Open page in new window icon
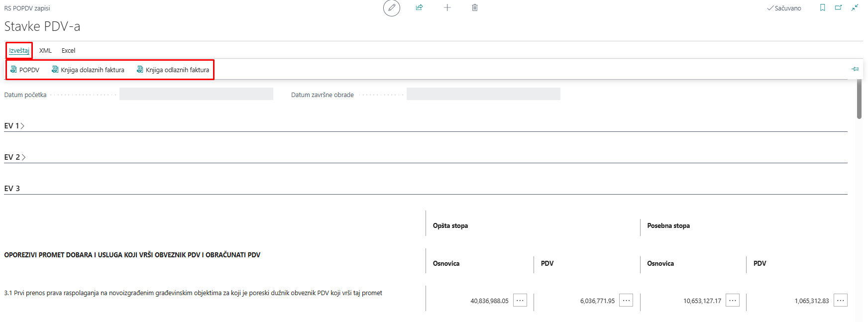 click(839, 7)
